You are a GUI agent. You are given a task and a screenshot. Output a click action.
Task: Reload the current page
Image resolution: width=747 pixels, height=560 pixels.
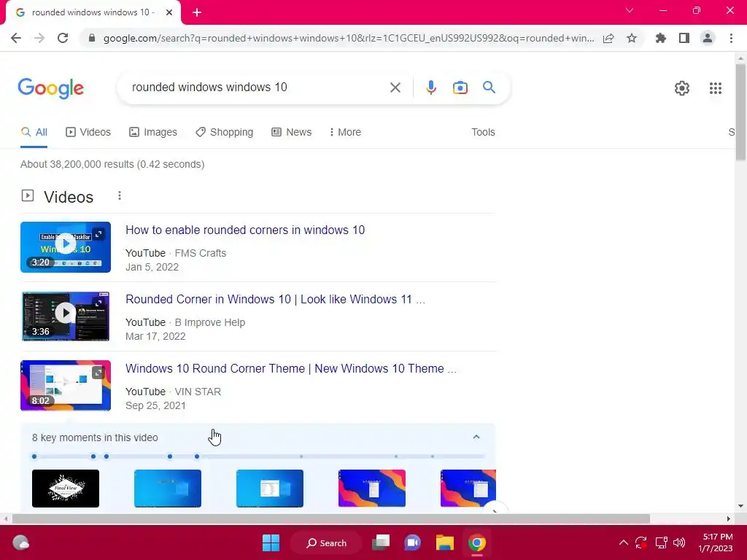[63, 38]
